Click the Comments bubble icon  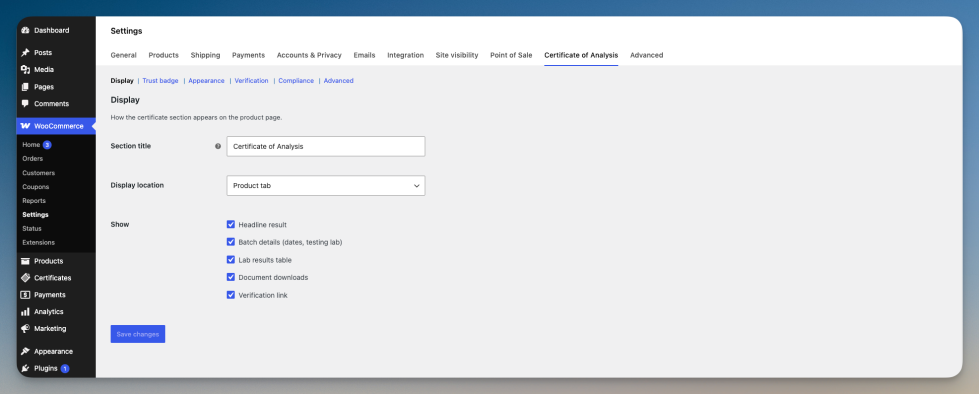pos(26,104)
